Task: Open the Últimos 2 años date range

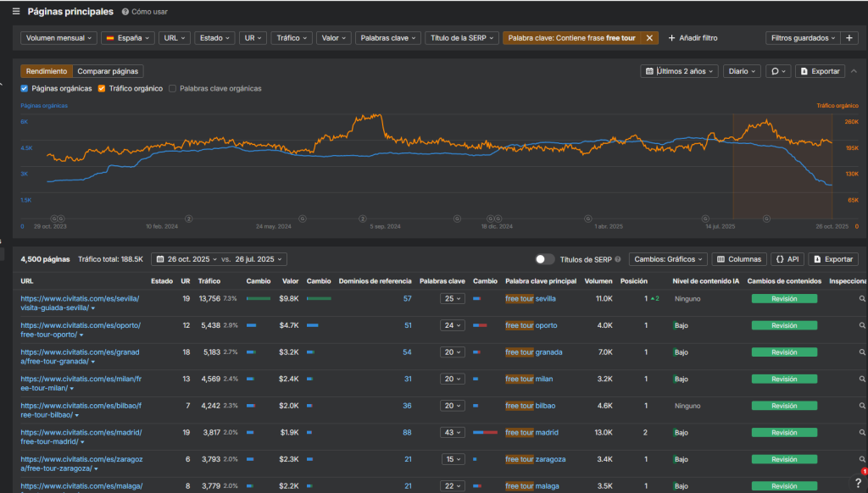Action: coord(681,72)
